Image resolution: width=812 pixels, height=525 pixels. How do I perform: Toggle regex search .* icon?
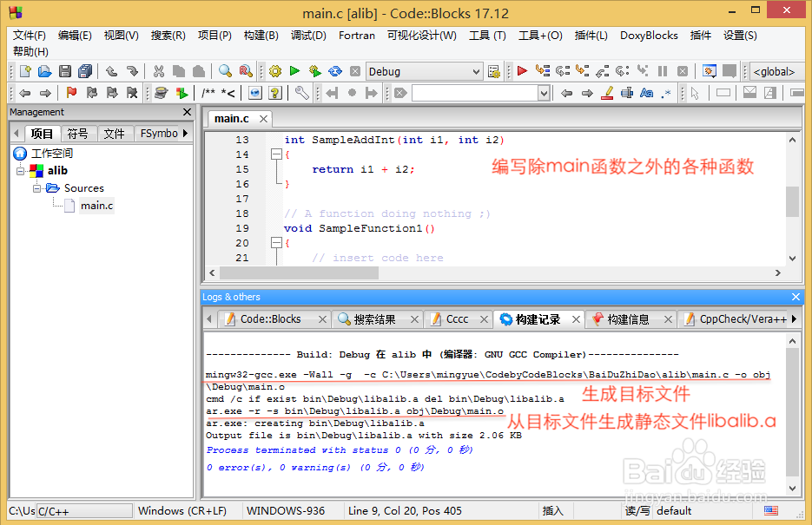[666, 93]
